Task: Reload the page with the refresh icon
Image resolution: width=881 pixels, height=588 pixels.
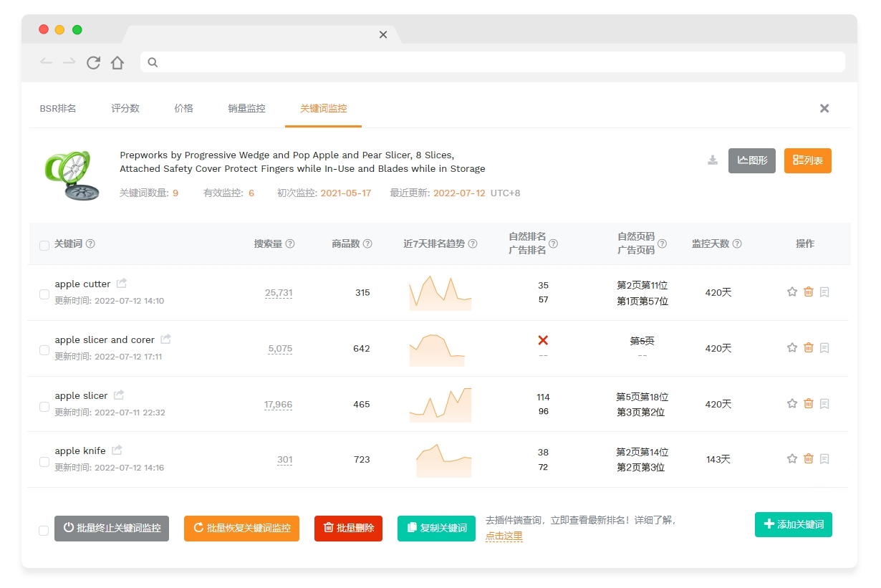Action: [93, 63]
